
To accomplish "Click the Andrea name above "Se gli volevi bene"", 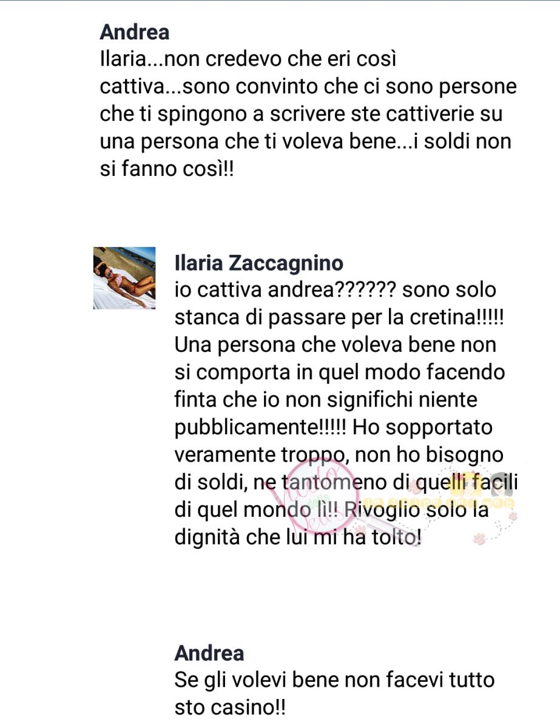I will click(x=209, y=653).
